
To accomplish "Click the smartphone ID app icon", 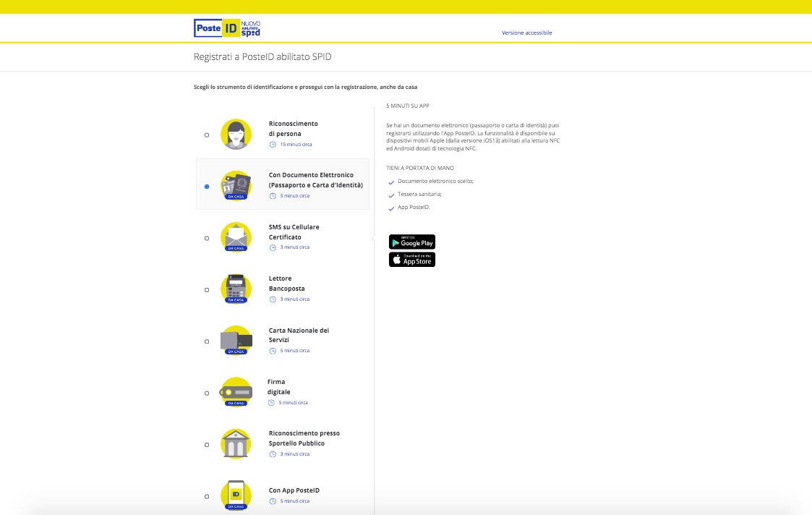I will (236, 495).
